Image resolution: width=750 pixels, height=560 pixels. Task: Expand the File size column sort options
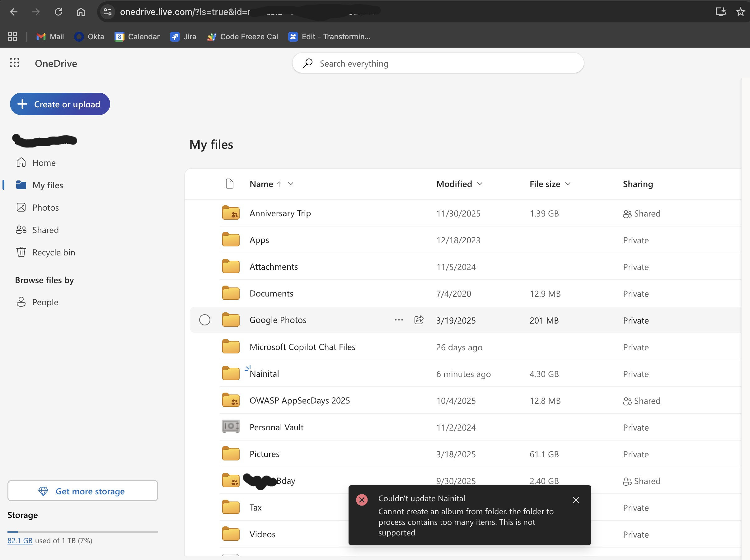coord(568,184)
